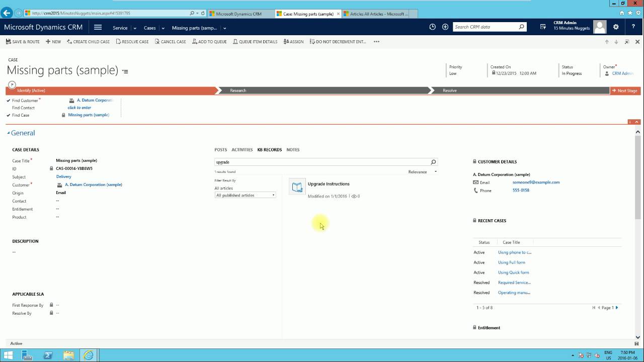The width and height of the screenshot is (644, 362).
Task: Open File Explorer from taskbar
Action: tap(69, 355)
